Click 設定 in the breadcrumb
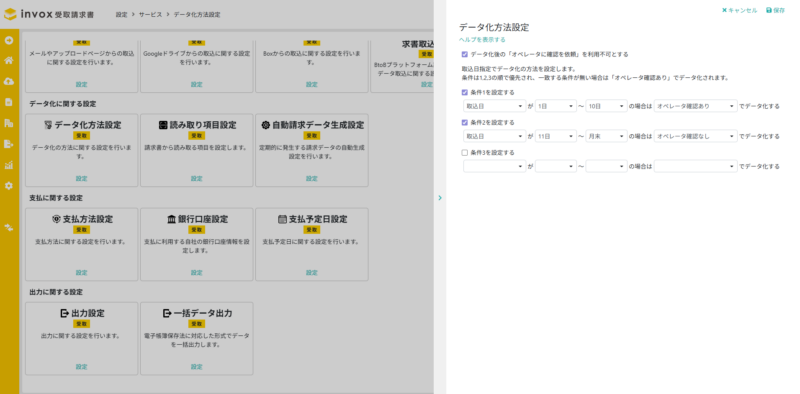Viewport: 800px width, 394px height. point(121,15)
